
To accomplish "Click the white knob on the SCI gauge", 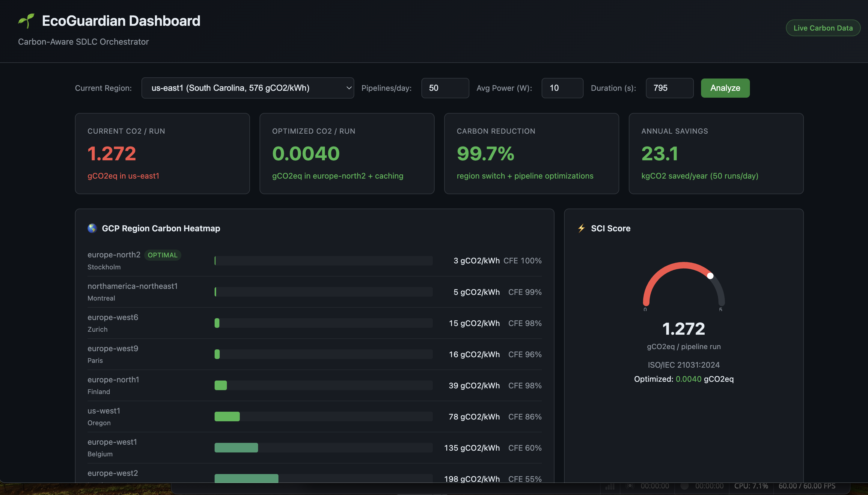I will (710, 276).
